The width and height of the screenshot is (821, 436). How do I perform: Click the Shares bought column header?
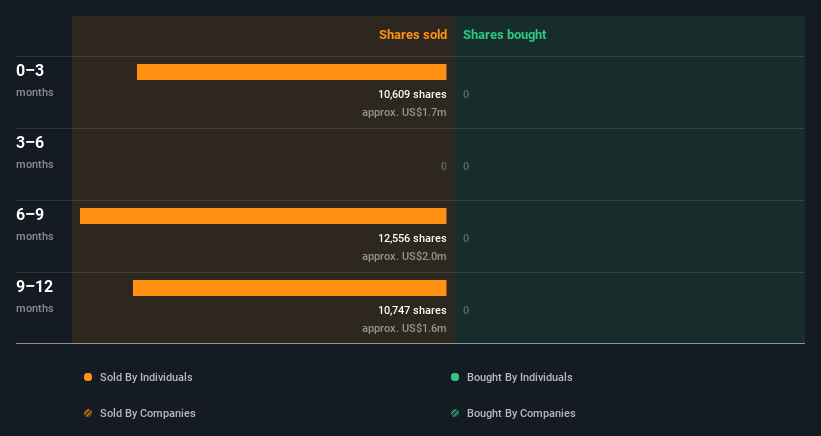505,35
